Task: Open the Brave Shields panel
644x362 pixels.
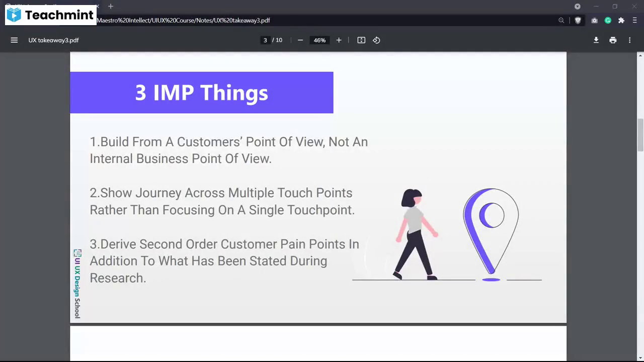Action: [x=578, y=20]
